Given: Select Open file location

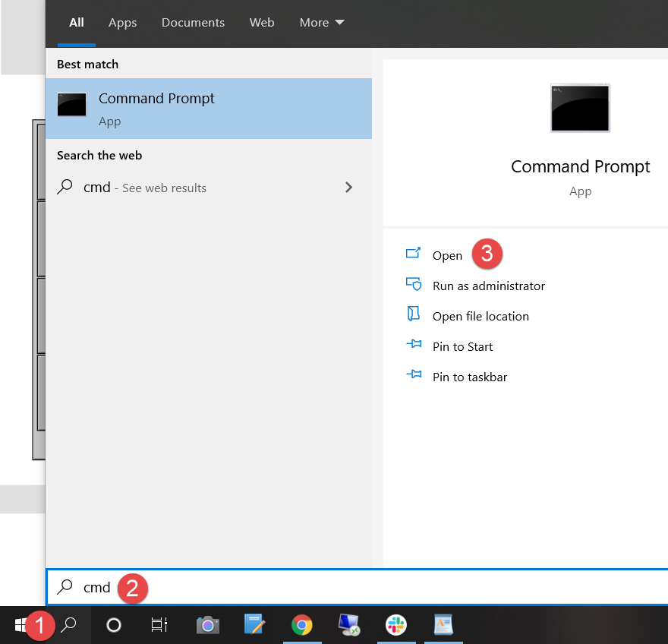Looking at the screenshot, I should pyautogui.click(x=480, y=317).
